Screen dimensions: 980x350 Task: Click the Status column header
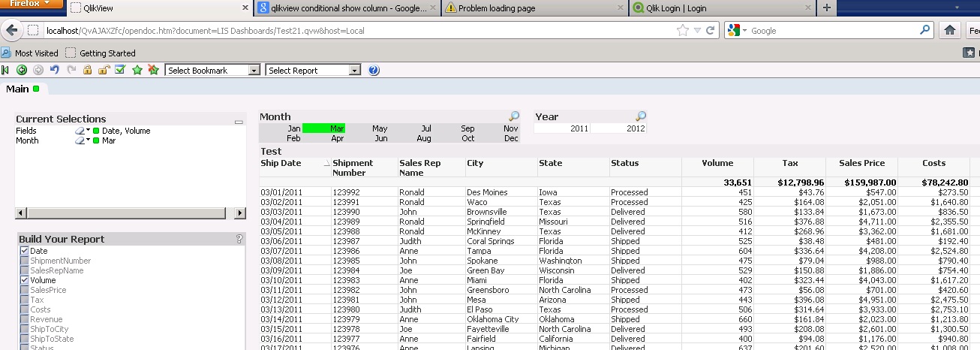[x=645, y=163]
